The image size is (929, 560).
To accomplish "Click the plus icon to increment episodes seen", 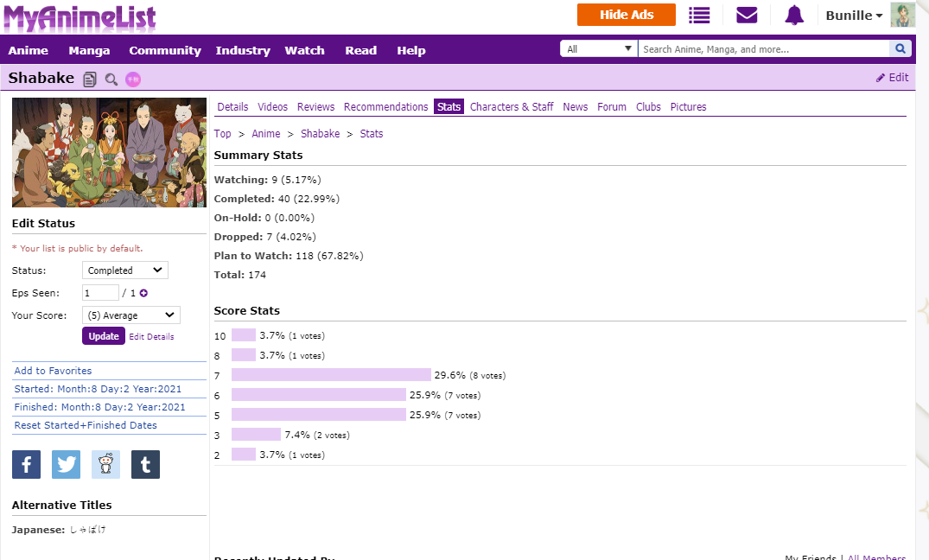I will pyautogui.click(x=143, y=293).
